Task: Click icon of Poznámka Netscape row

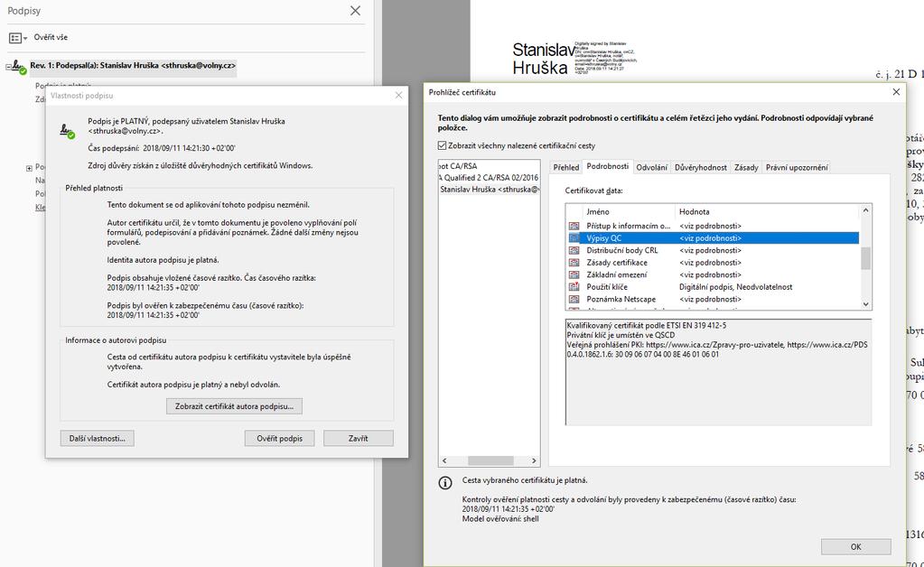Action: click(574, 299)
